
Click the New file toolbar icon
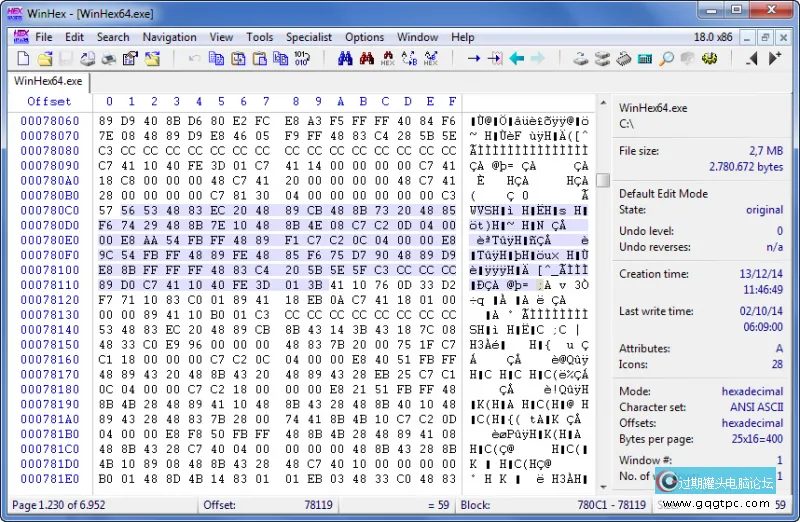coord(22,59)
